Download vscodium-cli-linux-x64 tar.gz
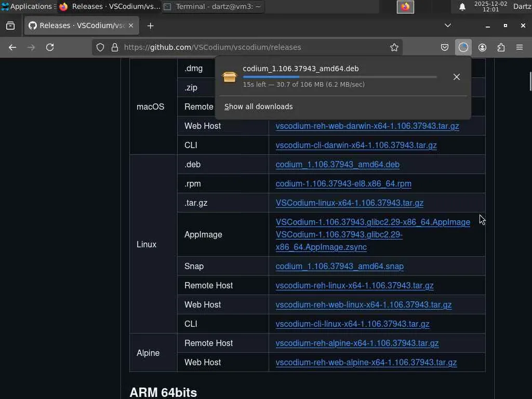 [353, 324]
